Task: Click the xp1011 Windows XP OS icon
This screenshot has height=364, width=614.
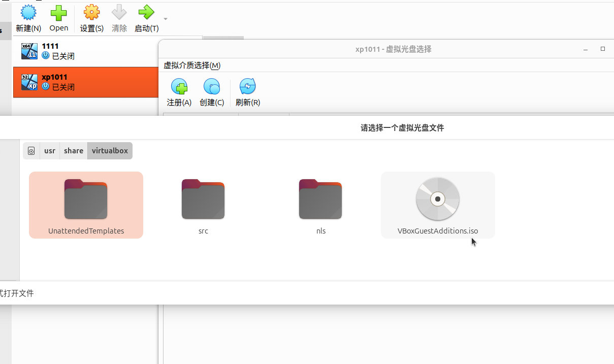Action: point(29,82)
